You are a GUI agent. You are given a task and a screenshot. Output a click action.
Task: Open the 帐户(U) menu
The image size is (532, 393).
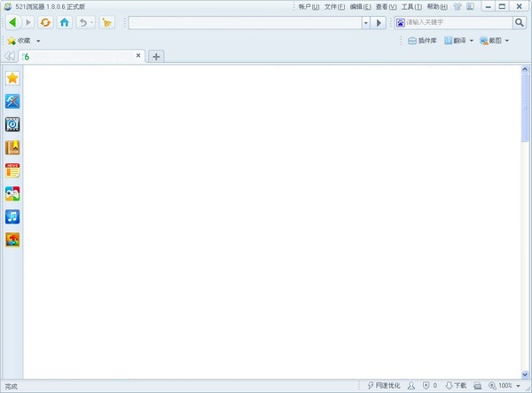pos(309,6)
